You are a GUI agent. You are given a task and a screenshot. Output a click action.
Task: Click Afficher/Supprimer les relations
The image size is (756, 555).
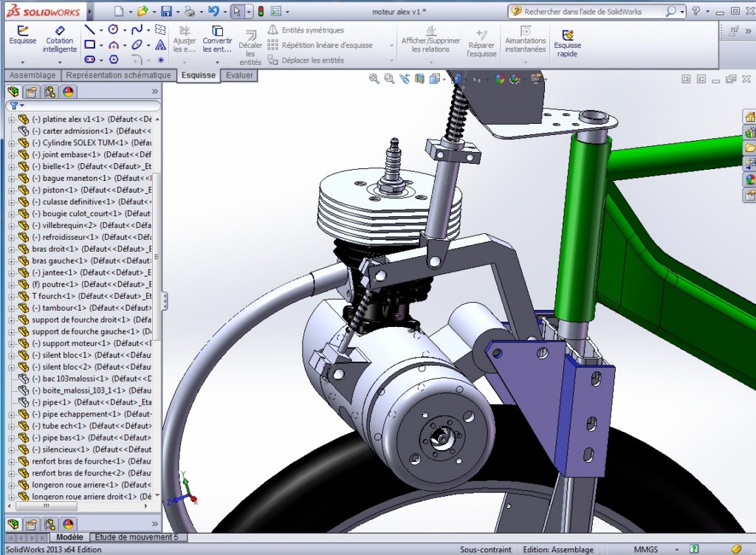(x=430, y=39)
